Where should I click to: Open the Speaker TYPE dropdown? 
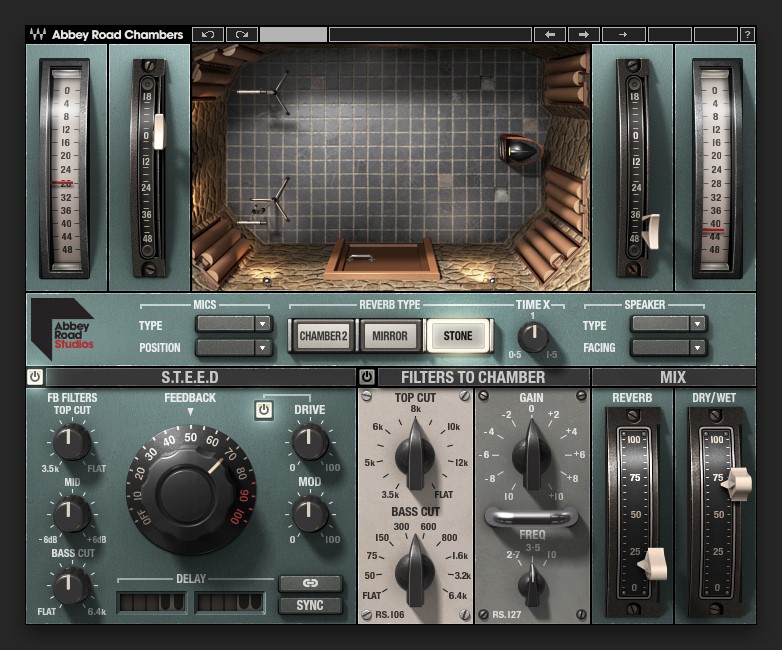click(x=668, y=324)
